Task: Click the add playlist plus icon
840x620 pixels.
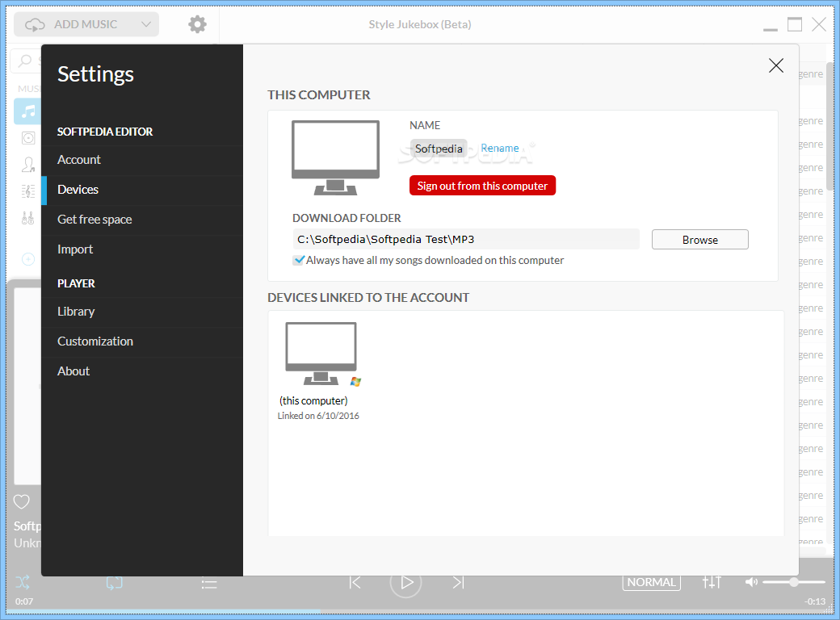Action: pos(27,259)
